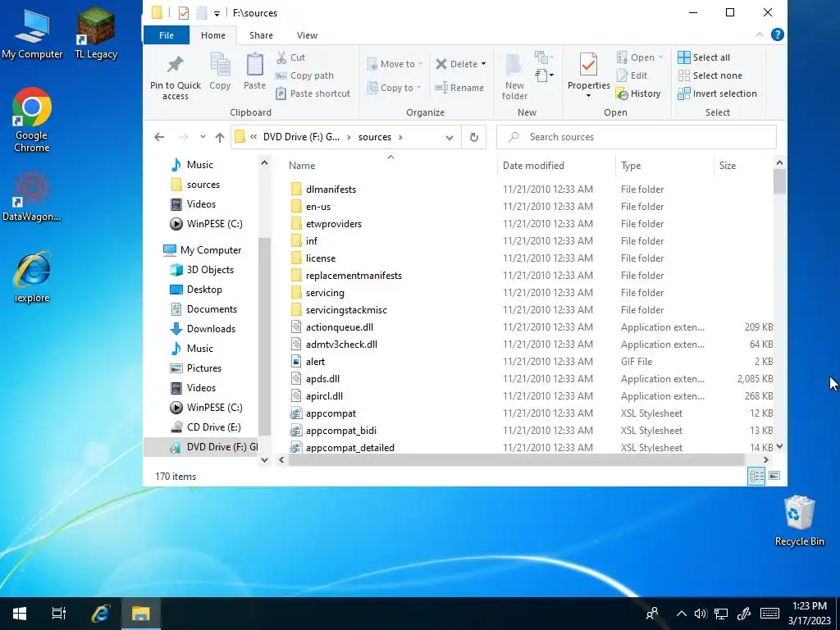Click Pin to Quick access icon

[176, 65]
